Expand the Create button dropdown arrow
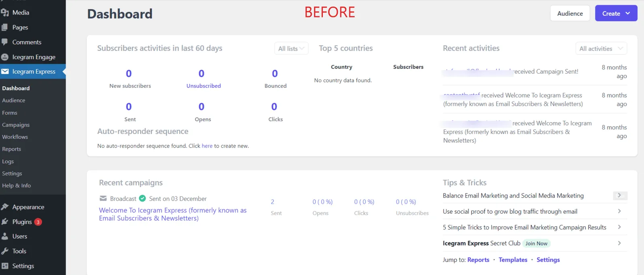This screenshot has height=275, width=644. [x=627, y=13]
